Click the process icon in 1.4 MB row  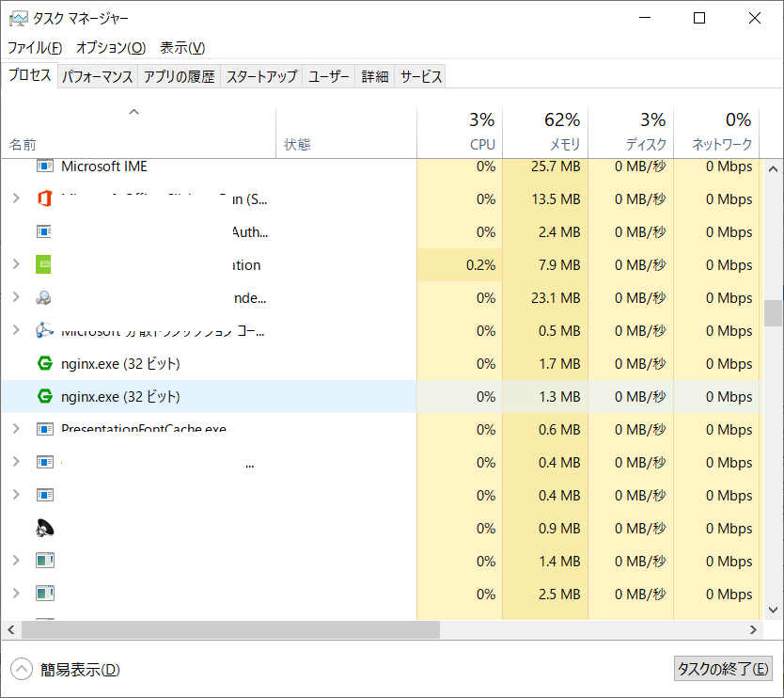pyautogui.click(x=45, y=561)
